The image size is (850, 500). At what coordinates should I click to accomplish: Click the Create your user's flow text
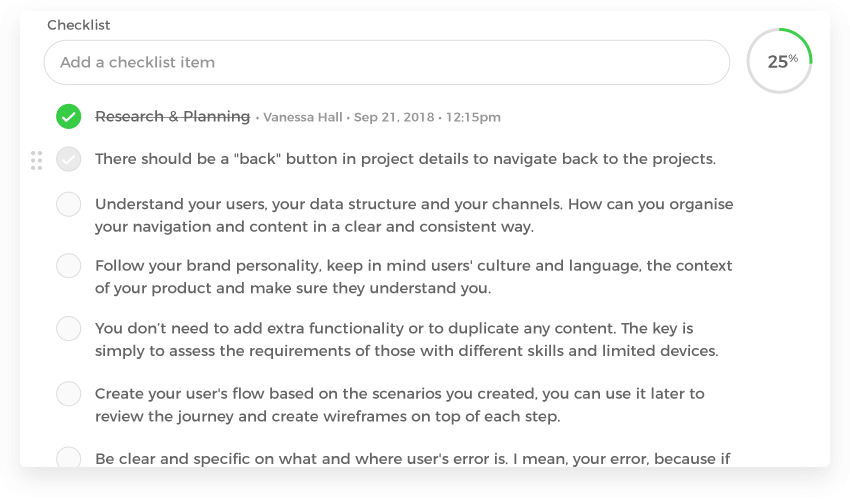(x=399, y=404)
